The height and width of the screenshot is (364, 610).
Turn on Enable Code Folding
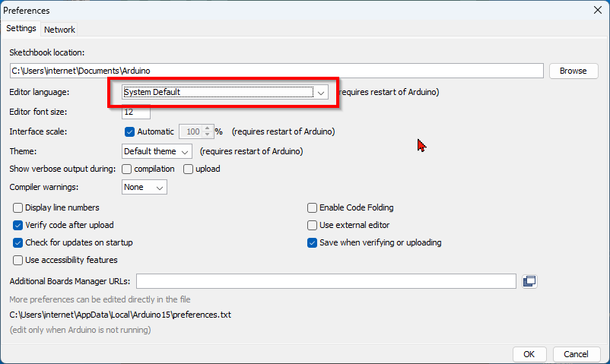tap(312, 207)
